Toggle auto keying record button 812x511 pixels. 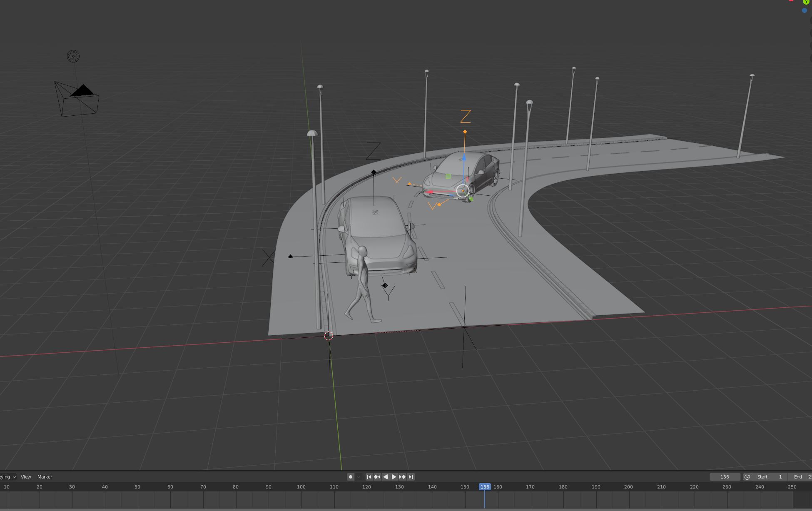click(351, 477)
